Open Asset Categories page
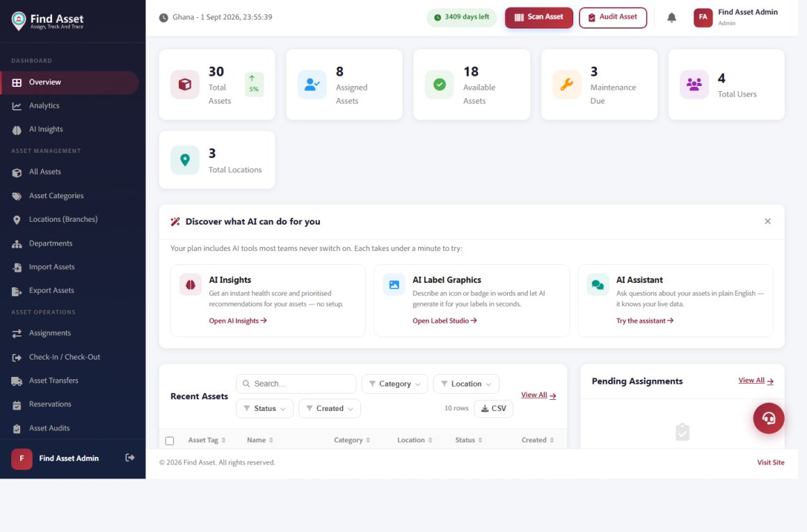Screen dimensions: 807x532 point(70,196)
